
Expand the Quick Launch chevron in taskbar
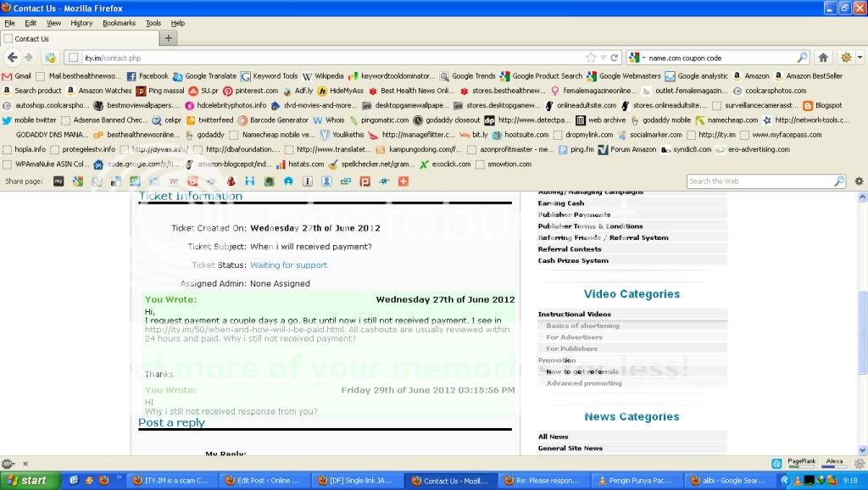[119, 478]
